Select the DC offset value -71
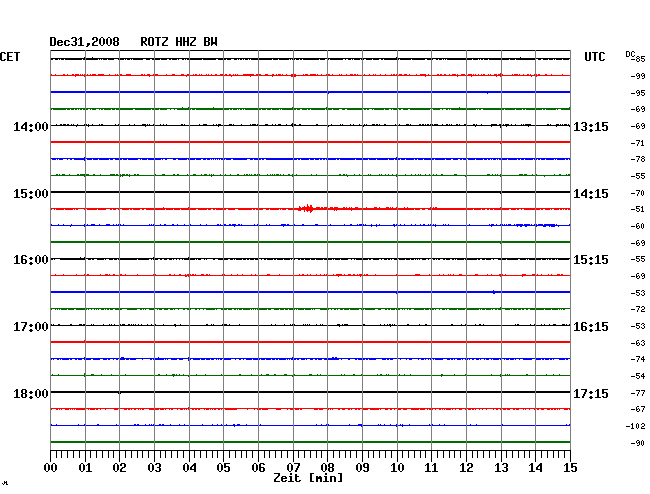 [638, 143]
